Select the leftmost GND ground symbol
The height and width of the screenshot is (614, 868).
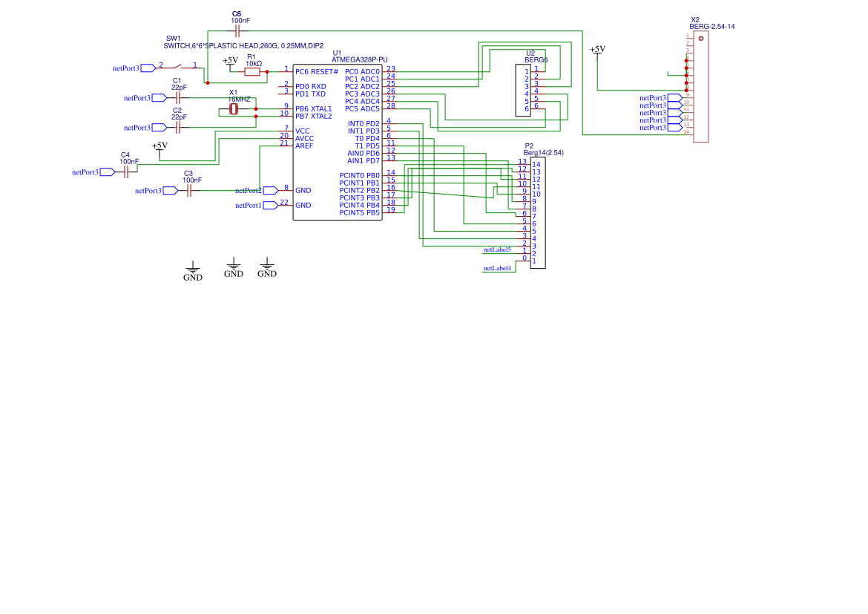point(193,270)
